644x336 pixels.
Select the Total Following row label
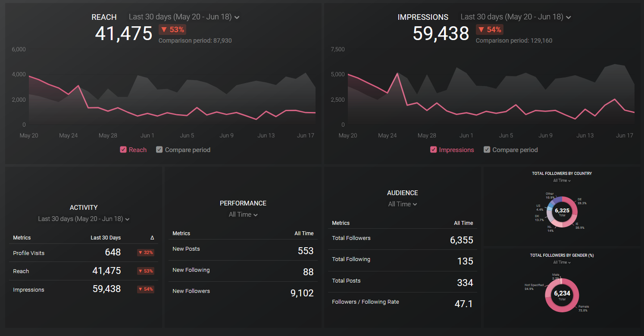point(351,259)
